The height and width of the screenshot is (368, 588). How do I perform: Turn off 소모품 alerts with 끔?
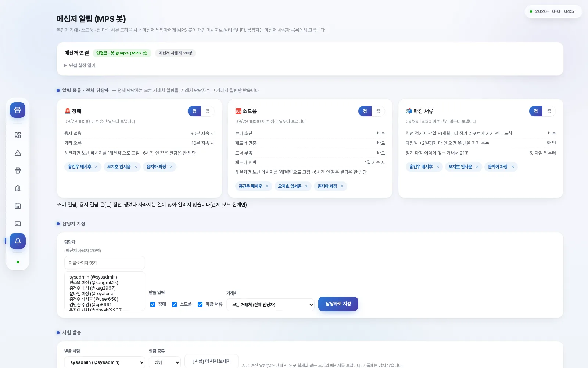(x=378, y=111)
